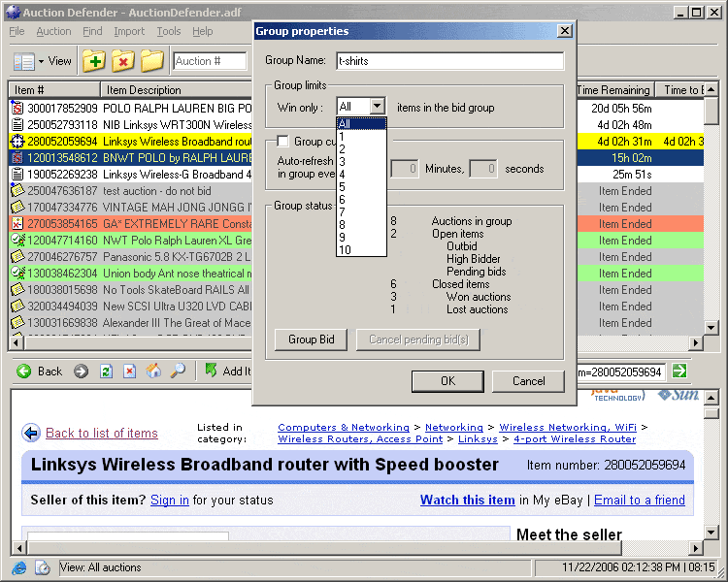Viewport: 728px width, 582px height.
Task: Click the add folder green plus icon
Action: click(94, 61)
